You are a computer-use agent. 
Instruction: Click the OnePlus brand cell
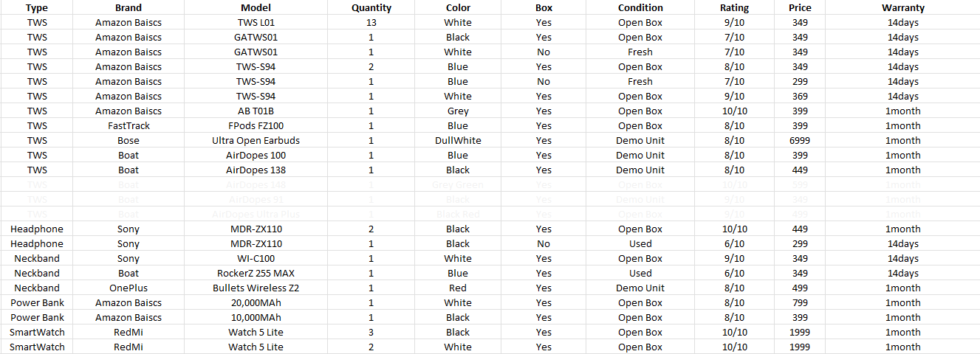click(129, 288)
